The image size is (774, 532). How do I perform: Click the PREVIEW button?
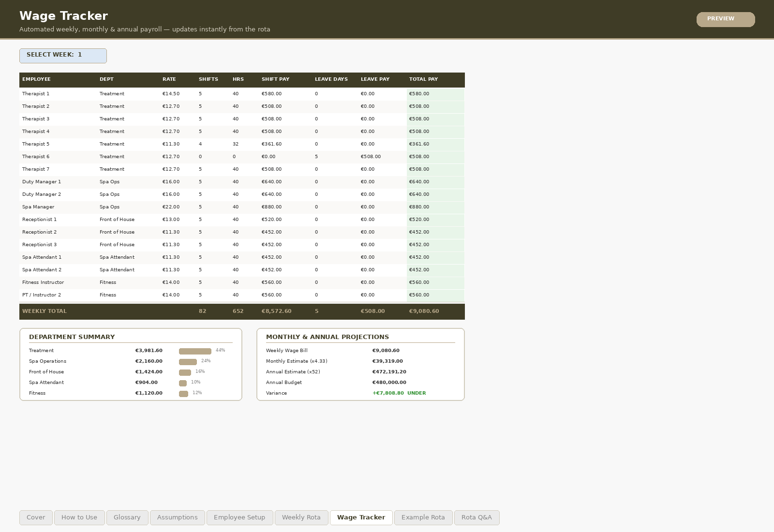[x=725, y=19]
